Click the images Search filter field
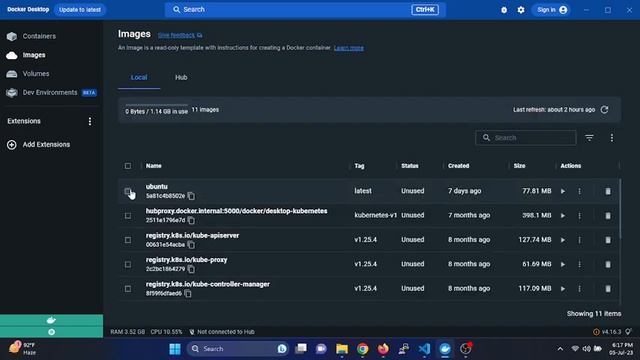Image resolution: width=640 pixels, height=360 pixels. point(526,138)
